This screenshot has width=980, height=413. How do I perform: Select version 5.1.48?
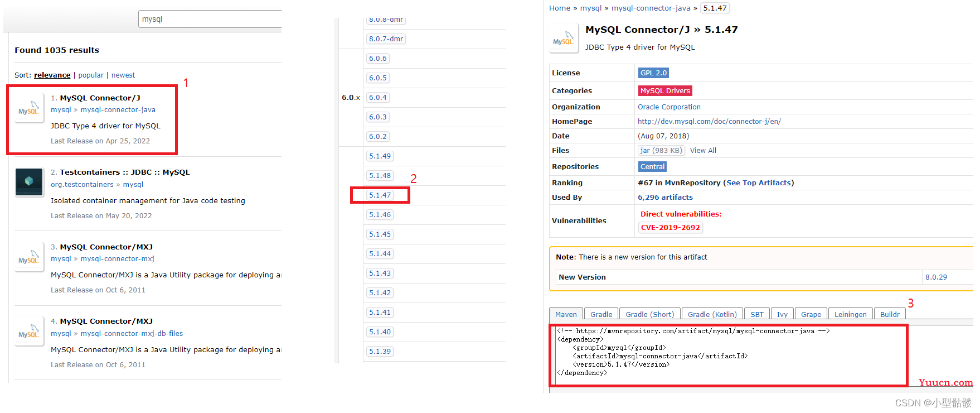tap(380, 176)
